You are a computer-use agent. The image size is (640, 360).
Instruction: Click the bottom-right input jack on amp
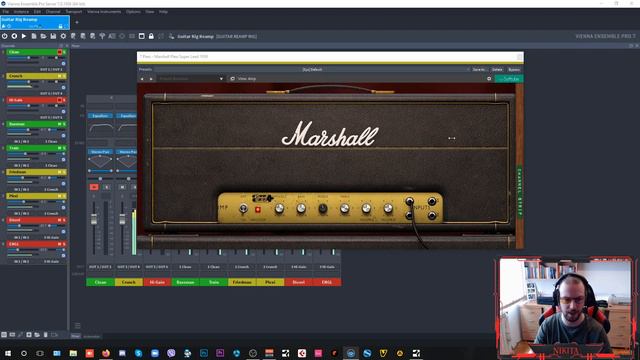coord(432,216)
